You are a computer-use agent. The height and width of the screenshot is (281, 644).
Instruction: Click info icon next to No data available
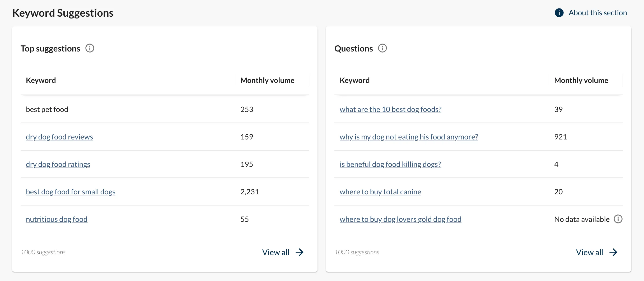click(x=618, y=219)
